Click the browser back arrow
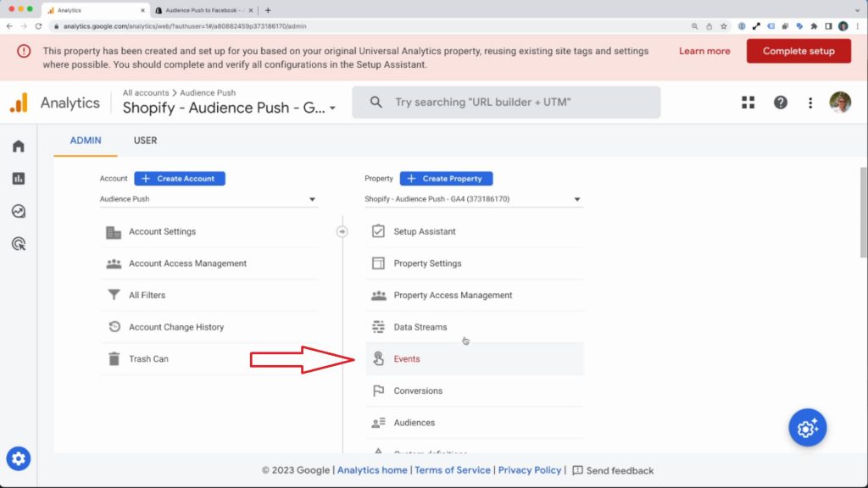 (x=9, y=26)
